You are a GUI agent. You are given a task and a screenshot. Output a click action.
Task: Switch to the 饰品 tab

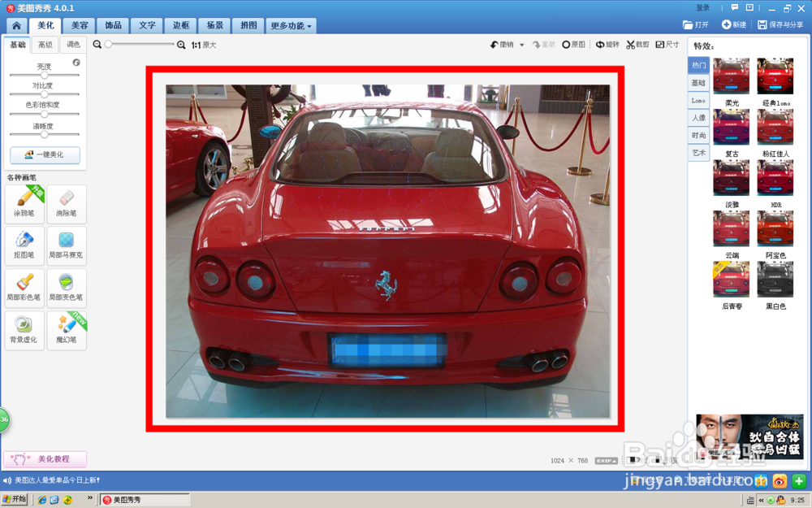point(113,25)
